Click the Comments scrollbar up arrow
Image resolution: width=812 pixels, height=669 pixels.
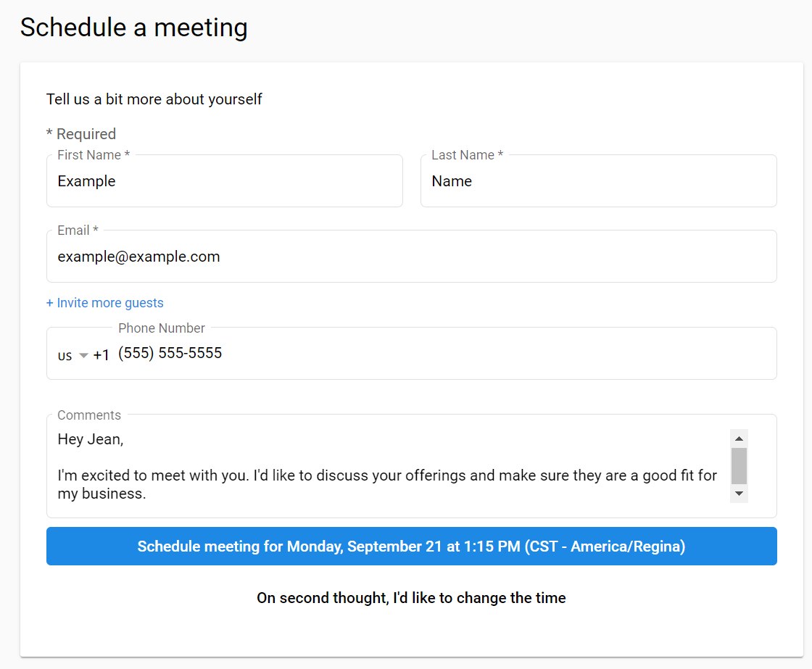click(x=739, y=439)
